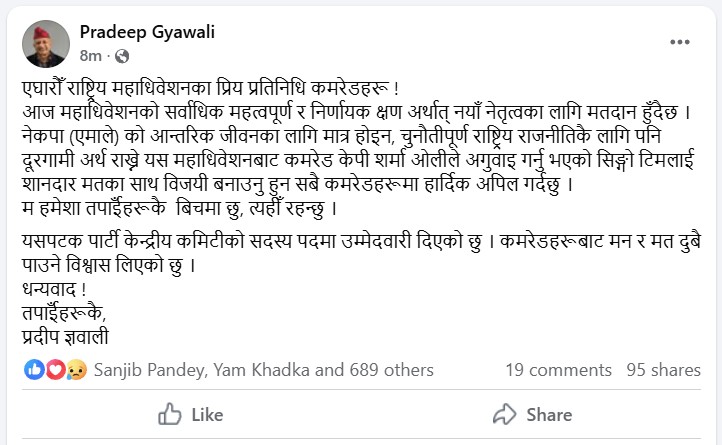Click the red heart reaction emoji

[58, 369]
